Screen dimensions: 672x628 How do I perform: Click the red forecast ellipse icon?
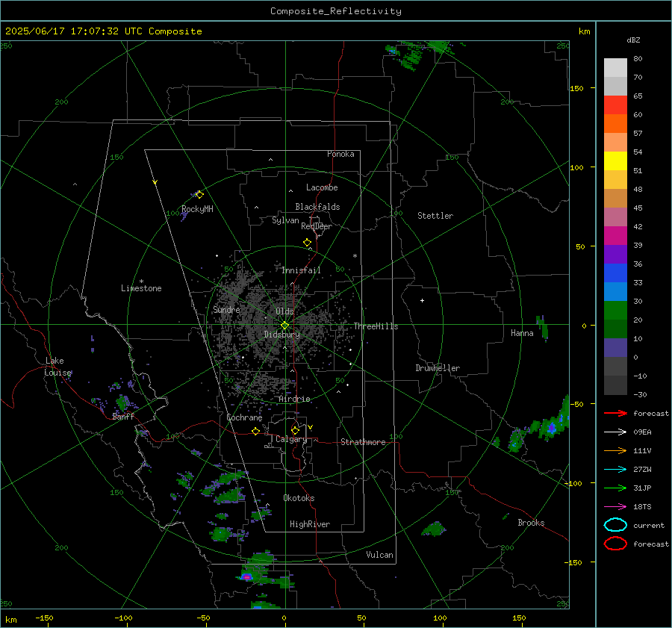coord(615,544)
